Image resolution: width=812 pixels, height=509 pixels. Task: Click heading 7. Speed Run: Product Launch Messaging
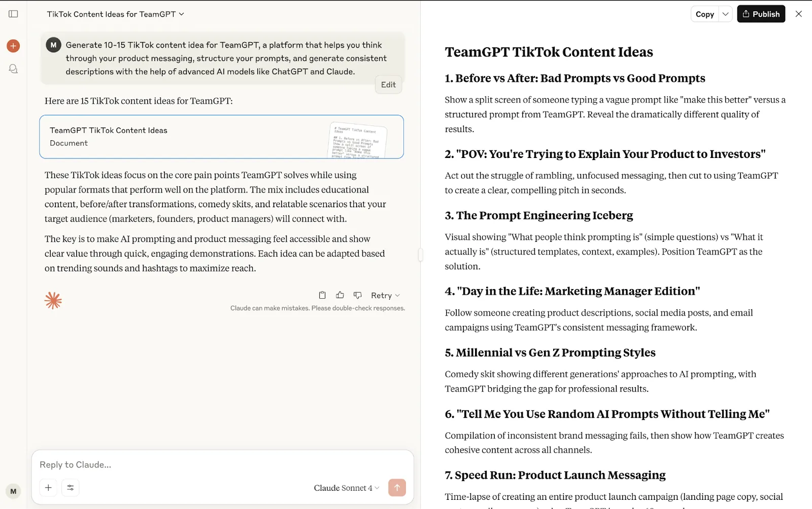click(555, 475)
